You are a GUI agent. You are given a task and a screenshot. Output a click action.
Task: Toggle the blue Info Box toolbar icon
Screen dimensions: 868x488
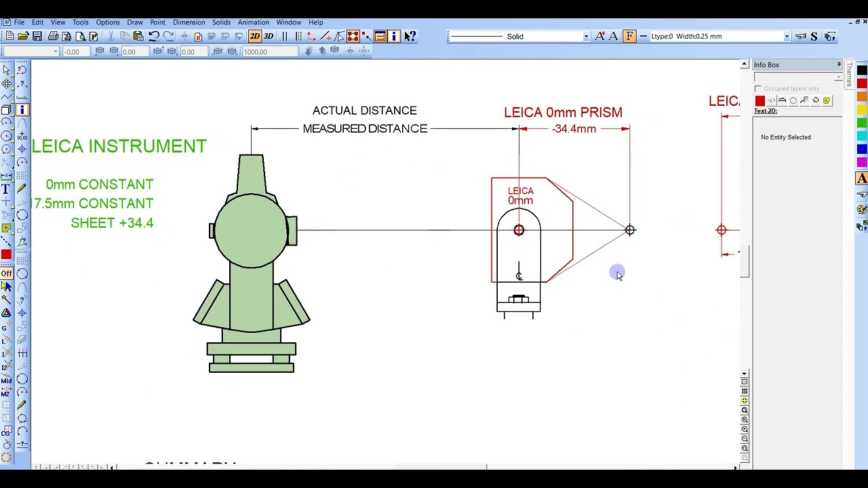point(394,36)
